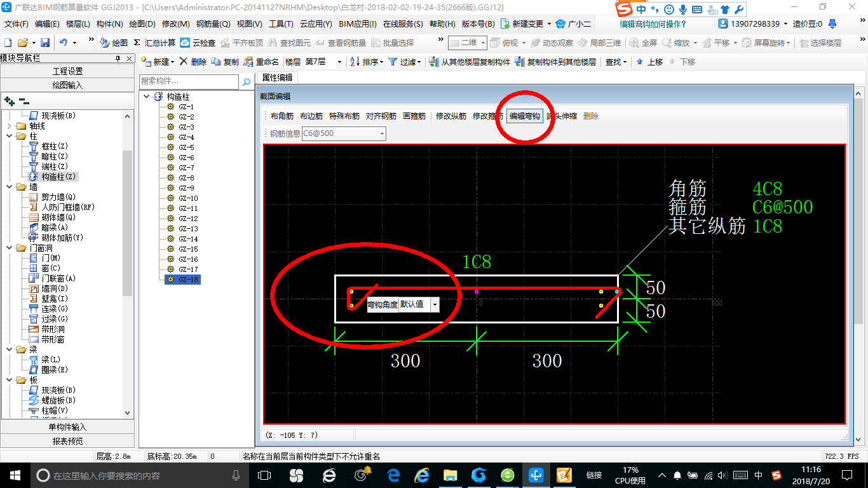Click in the 搜索构件 search field
This screenshot has height=488, width=868.
189,82
